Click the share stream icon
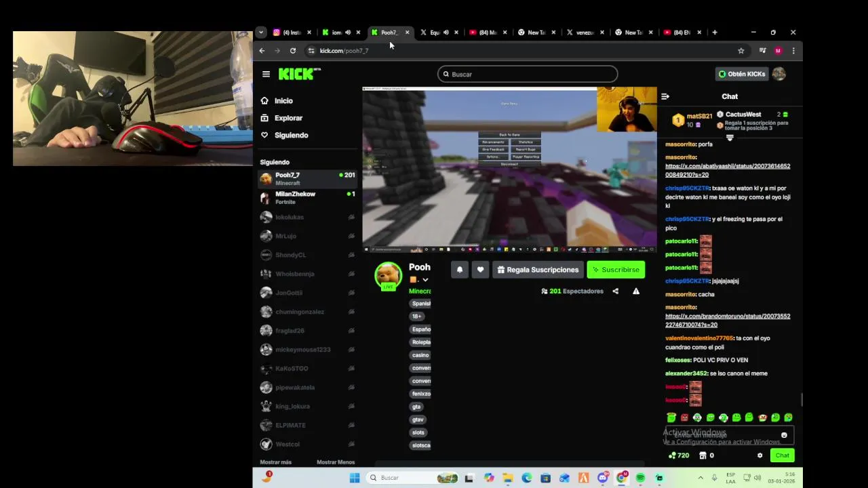868x488 pixels. pos(615,291)
